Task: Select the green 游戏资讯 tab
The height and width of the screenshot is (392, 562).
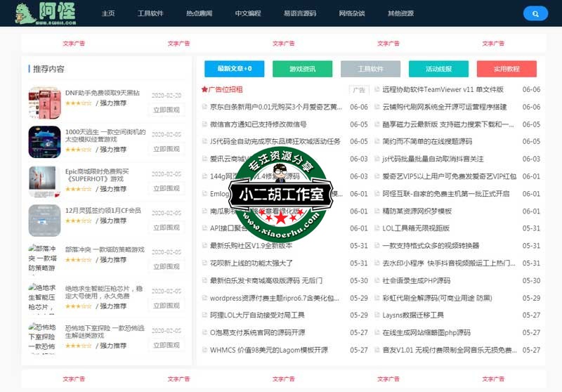Action: click(x=302, y=69)
